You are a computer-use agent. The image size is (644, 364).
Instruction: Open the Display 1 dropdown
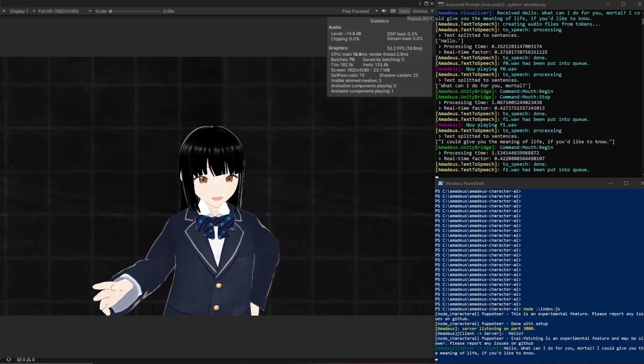point(22,11)
